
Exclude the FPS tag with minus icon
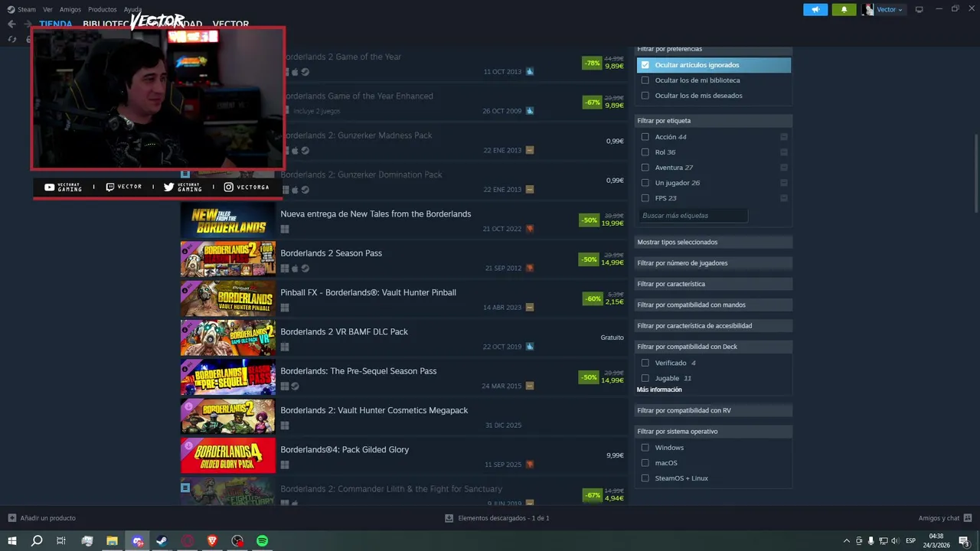[784, 198]
